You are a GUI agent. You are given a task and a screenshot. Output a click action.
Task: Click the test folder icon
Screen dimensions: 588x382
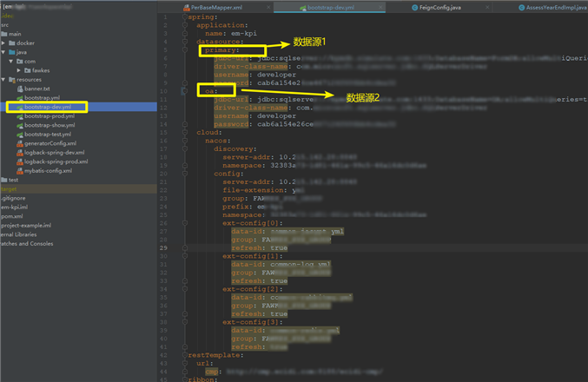pyautogui.click(x=4, y=180)
